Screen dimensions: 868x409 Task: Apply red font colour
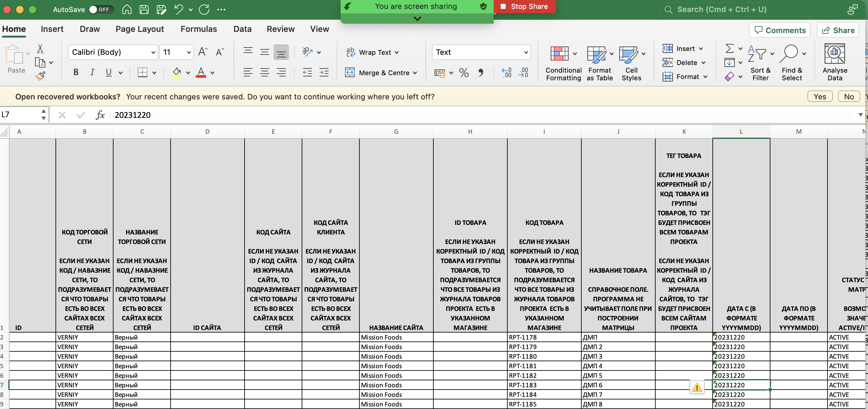coord(201,72)
